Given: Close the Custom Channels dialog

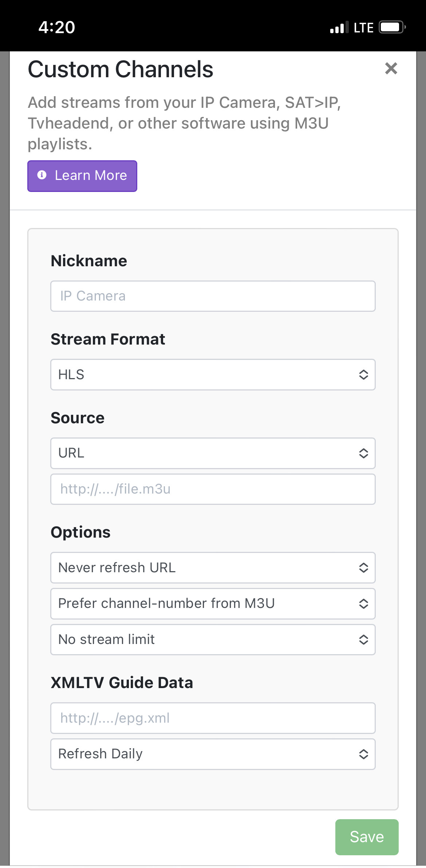Looking at the screenshot, I should pyautogui.click(x=391, y=68).
